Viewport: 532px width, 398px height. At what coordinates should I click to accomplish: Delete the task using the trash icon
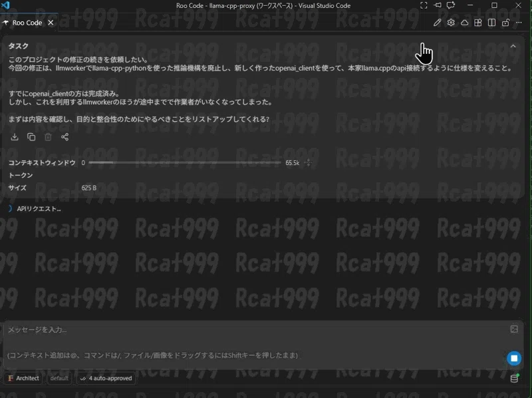point(48,137)
